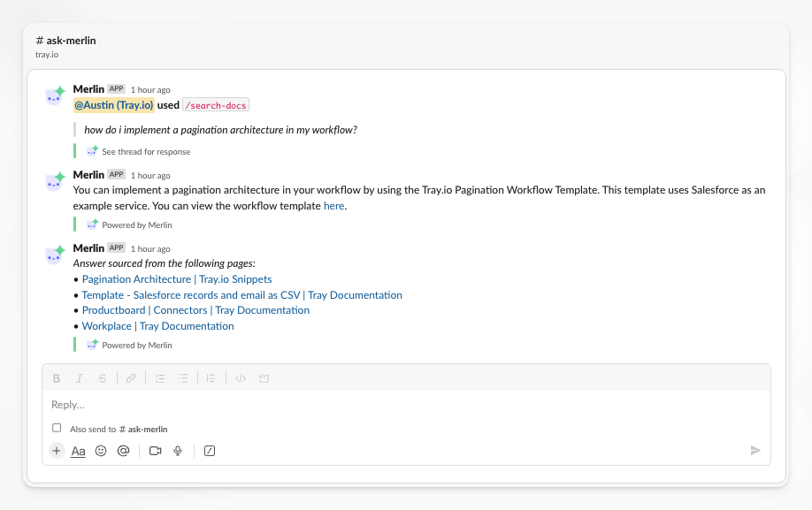This screenshot has width=812, height=510.
Task: Insert a code block
Action: (264, 378)
